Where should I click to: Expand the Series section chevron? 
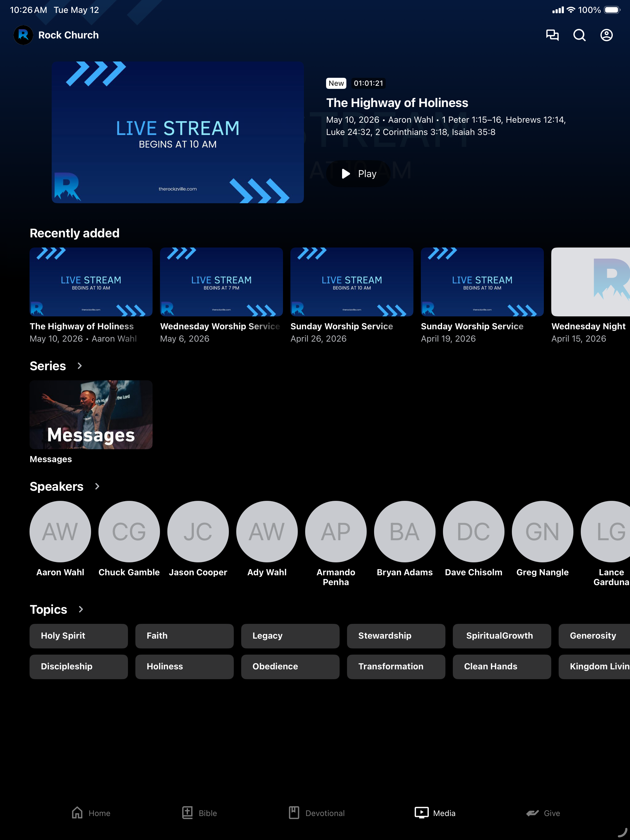coord(79,366)
